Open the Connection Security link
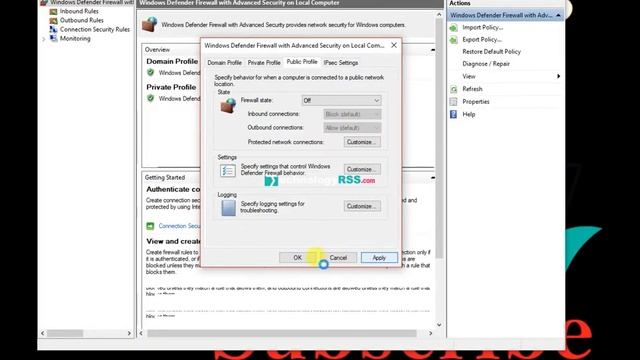Viewport: 640px width, 360px height. (x=179, y=226)
